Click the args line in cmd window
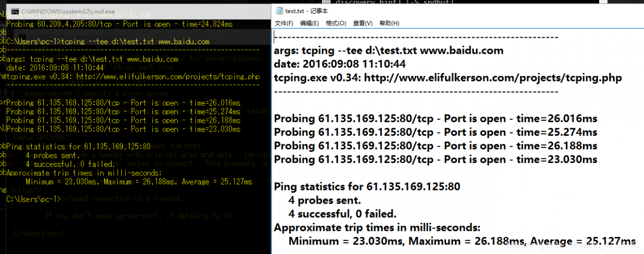The width and height of the screenshot is (644, 254). coord(92,59)
